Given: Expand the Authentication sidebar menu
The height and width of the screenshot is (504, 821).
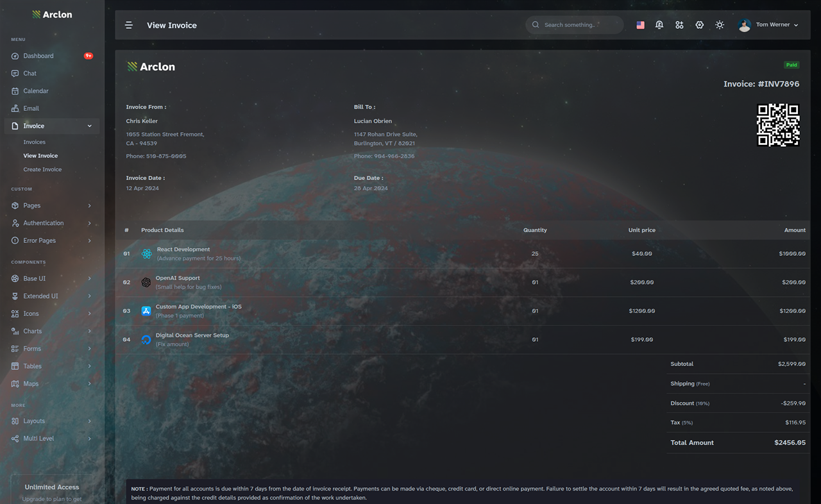Looking at the screenshot, I should (x=52, y=223).
